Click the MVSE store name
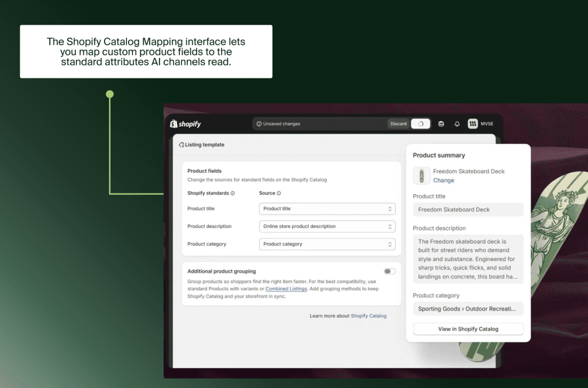 point(487,124)
